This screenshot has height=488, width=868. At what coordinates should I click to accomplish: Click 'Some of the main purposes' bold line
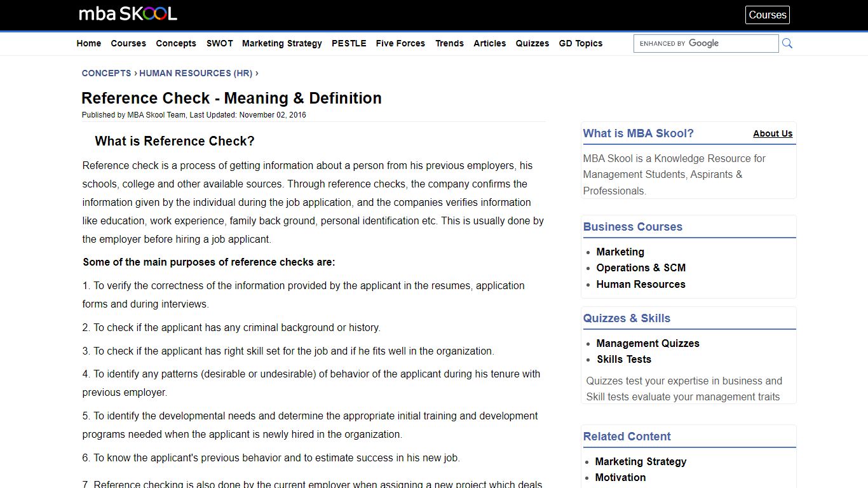pyautogui.click(x=209, y=262)
